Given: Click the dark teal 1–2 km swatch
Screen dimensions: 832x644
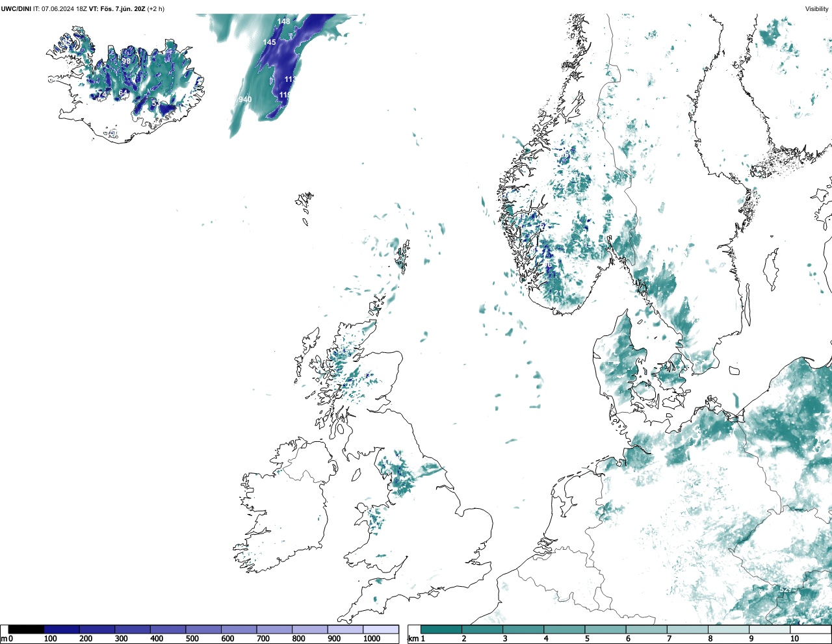Looking at the screenshot, I should pos(441,630).
